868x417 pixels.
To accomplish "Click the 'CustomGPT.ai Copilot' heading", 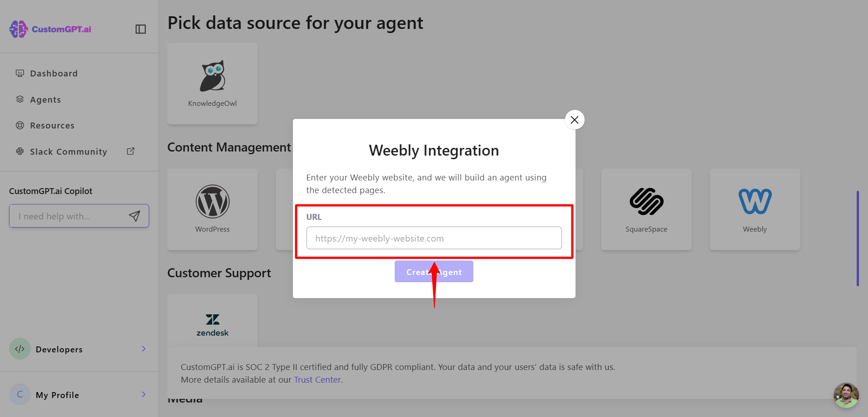I will (x=51, y=191).
